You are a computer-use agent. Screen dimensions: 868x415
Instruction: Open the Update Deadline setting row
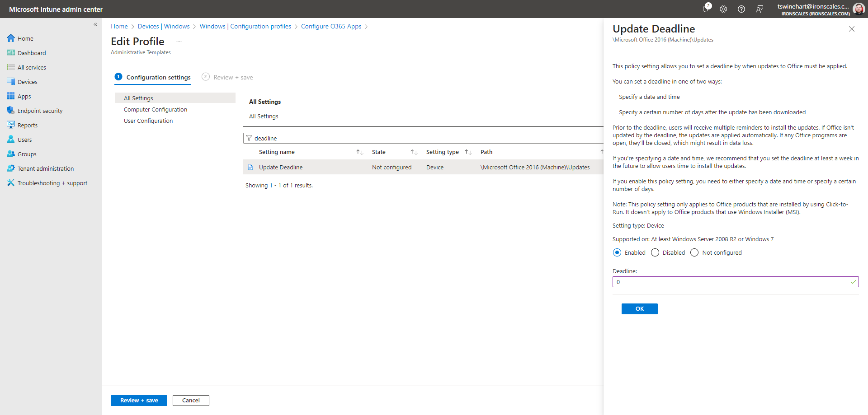coord(281,167)
